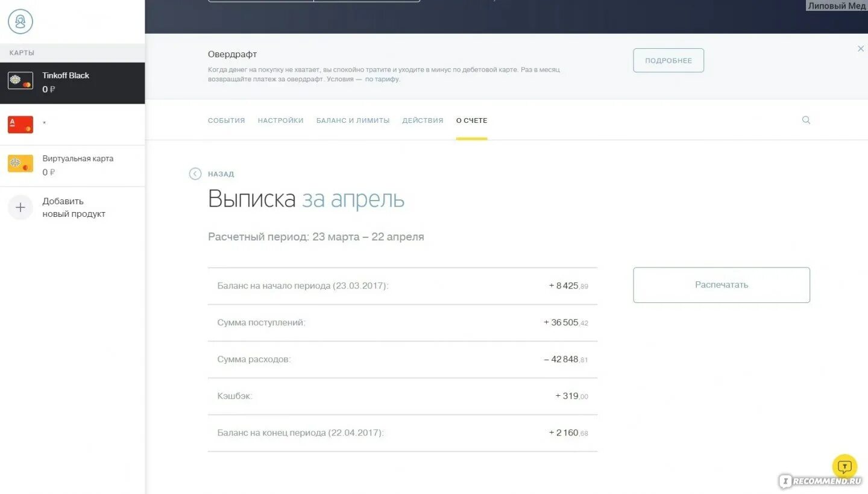Click the Сумма расходов label
The height and width of the screenshot is (494, 868).
(254, 359)
